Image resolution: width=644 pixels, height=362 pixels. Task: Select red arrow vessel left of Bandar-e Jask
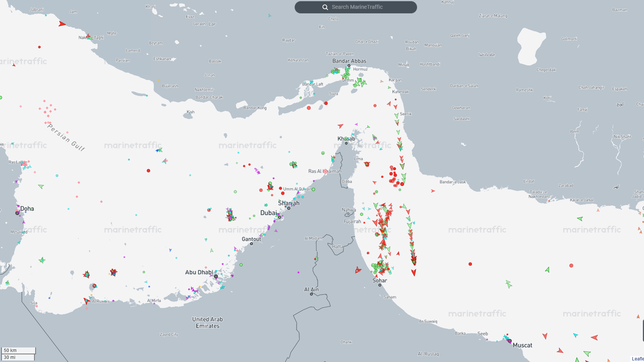[433, 191]
